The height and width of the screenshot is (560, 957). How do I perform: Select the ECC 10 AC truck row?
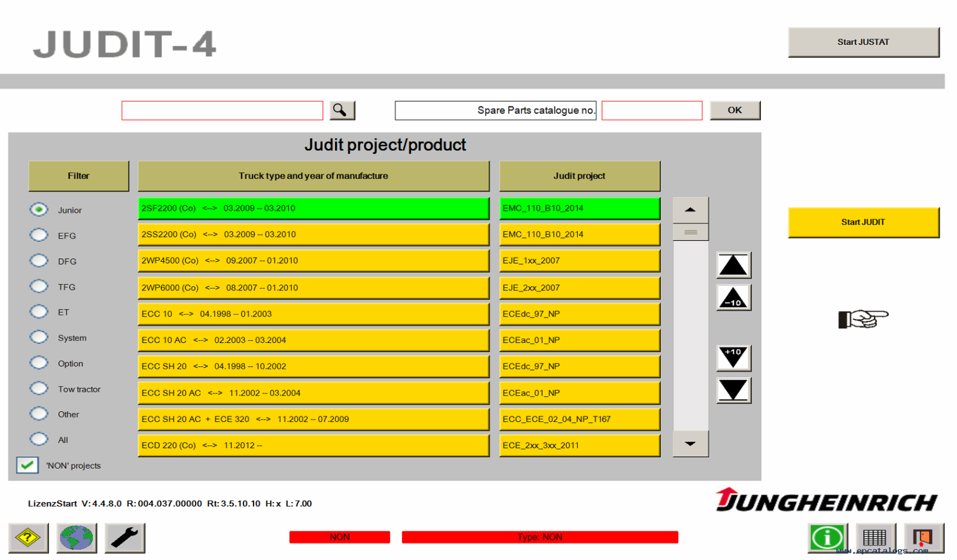(313, 341)
